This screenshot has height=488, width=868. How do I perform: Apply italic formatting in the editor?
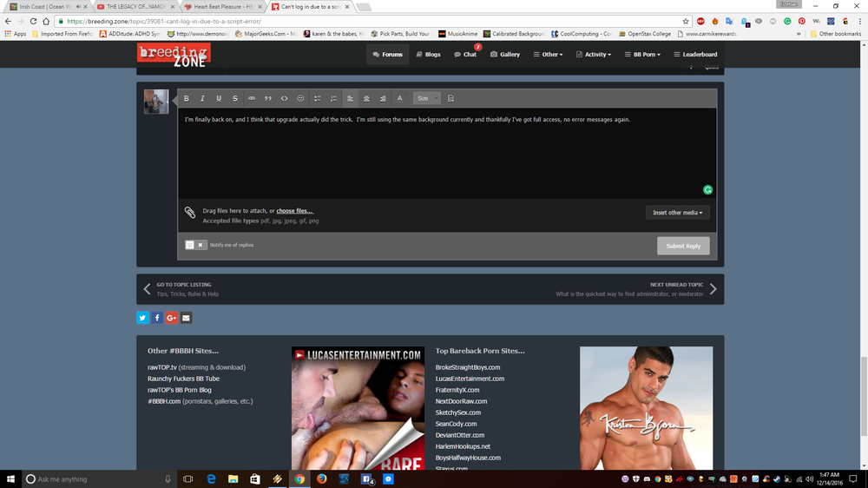[202, 99]
